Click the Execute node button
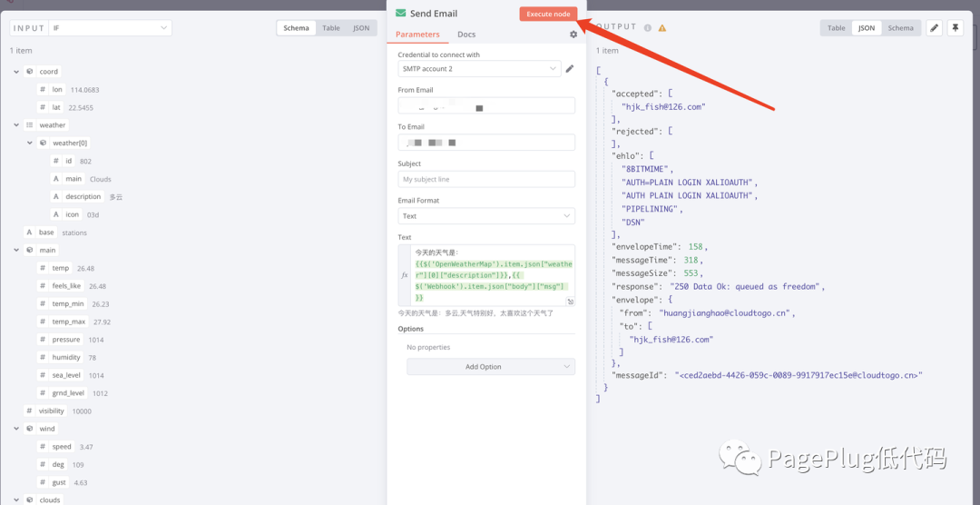The image size is (980, 505). pos(548,14)
